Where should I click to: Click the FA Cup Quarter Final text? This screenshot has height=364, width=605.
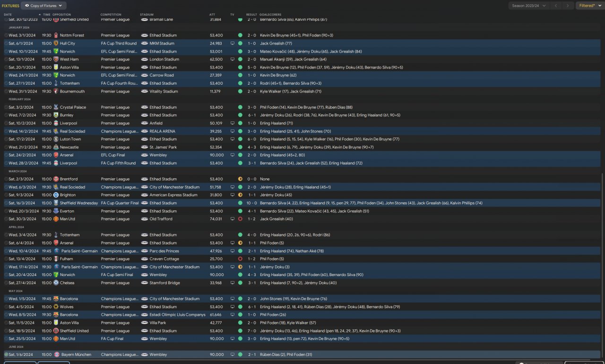click(x=120, y=203)
